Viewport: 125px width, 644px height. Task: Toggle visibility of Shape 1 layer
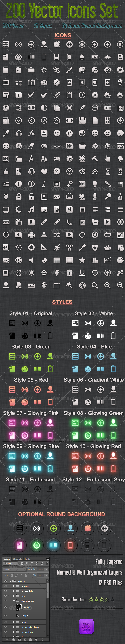coord(6,607)
